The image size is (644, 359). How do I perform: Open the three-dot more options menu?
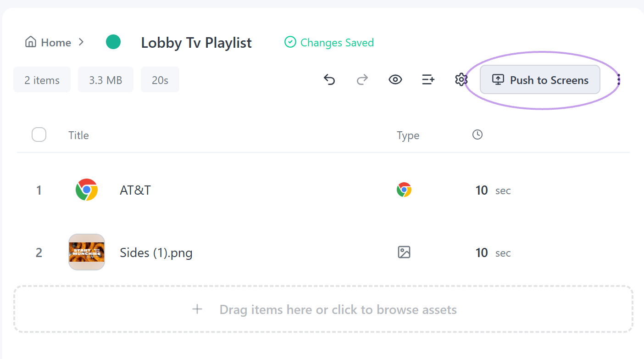tap(619, 80)
